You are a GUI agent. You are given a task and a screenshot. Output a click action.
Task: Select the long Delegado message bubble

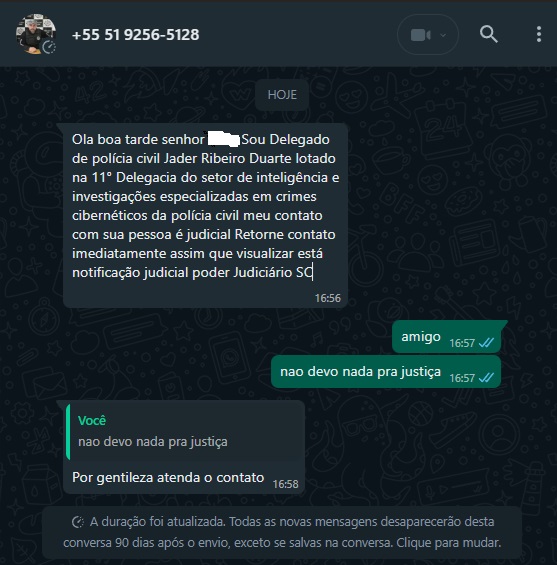205,215
